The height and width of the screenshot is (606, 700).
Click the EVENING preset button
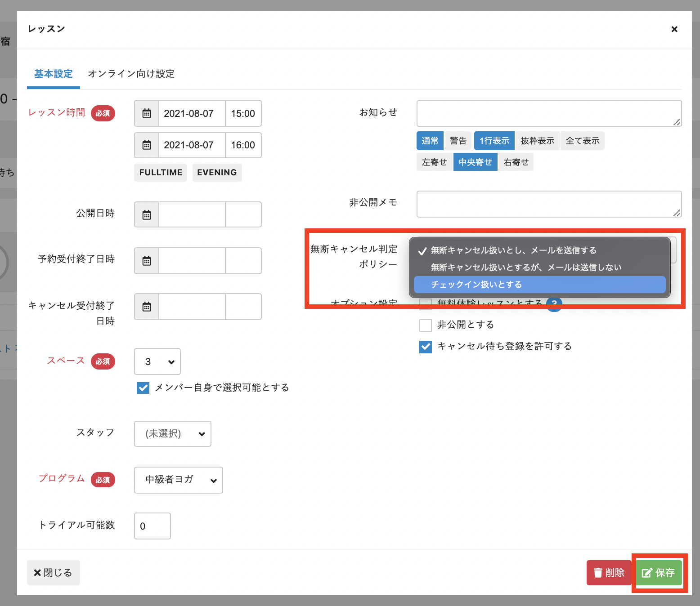point(217,173)
